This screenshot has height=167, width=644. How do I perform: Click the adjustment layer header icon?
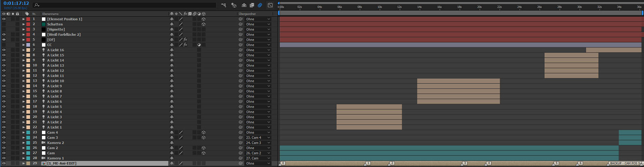[x=199, y=14]
